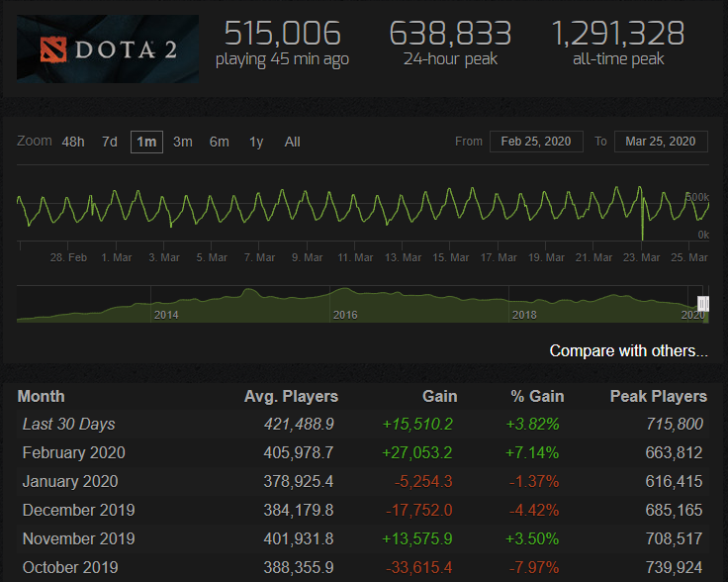This screenshot has width=728, height=582.
Task: Click the To date field Mar 25, 2020
Action: point(661,142)
